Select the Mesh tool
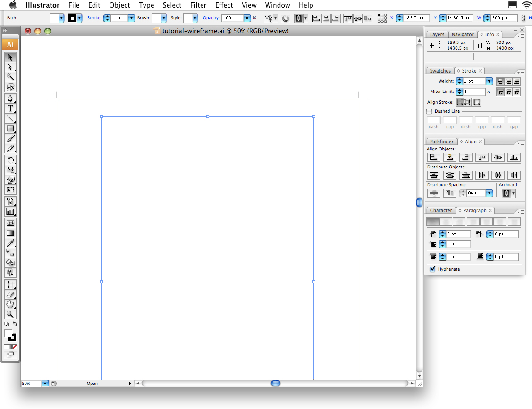532x409 pixels. tap(10, 223)
